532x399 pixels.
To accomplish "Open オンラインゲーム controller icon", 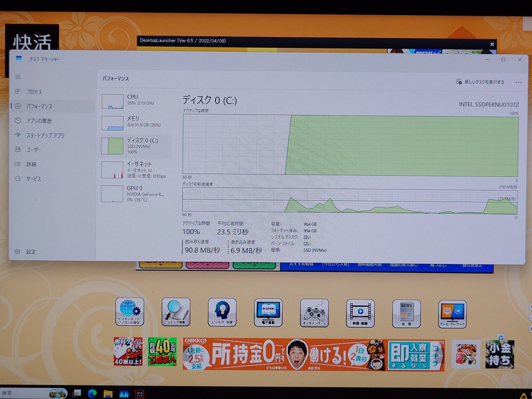I will tap(314, 313).
